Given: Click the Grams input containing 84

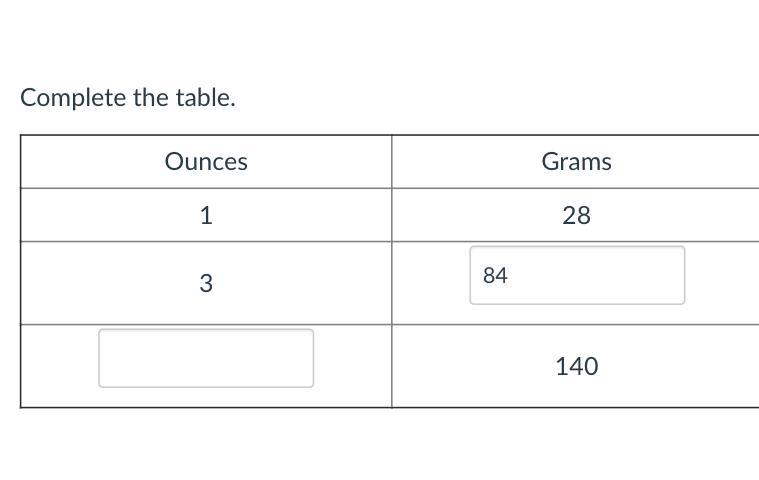Looking at the screenshot, I should 577,275.
